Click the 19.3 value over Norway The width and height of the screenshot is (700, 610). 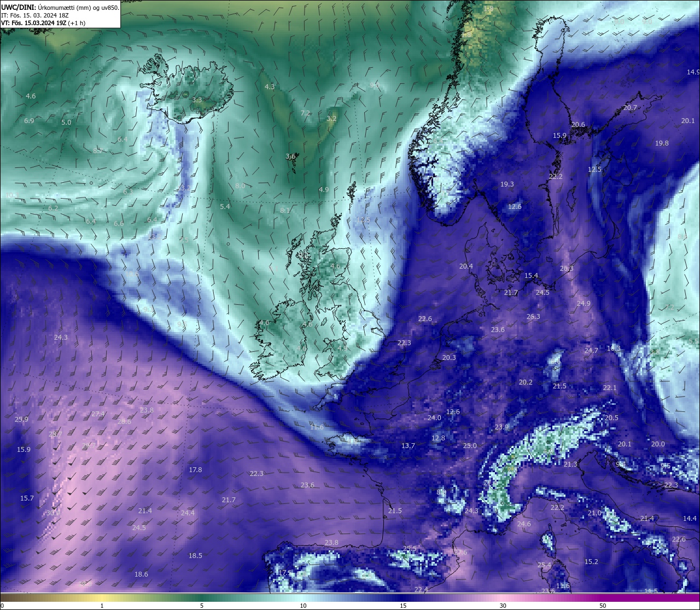click(507, 184)
